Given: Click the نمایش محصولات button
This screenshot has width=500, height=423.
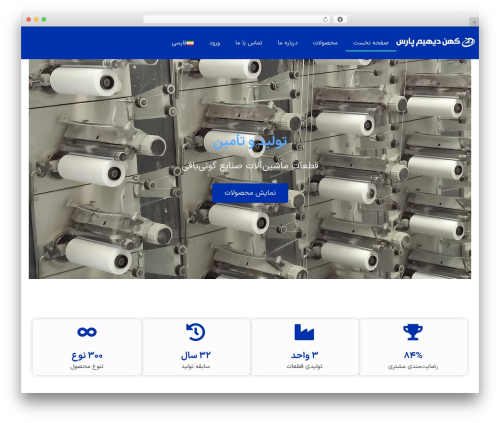Looking at the screenshot, I should point(250,193).
